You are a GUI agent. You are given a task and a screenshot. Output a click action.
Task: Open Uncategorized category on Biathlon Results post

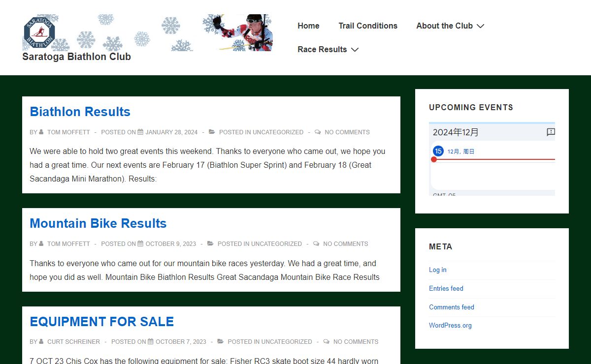point(278,132)
